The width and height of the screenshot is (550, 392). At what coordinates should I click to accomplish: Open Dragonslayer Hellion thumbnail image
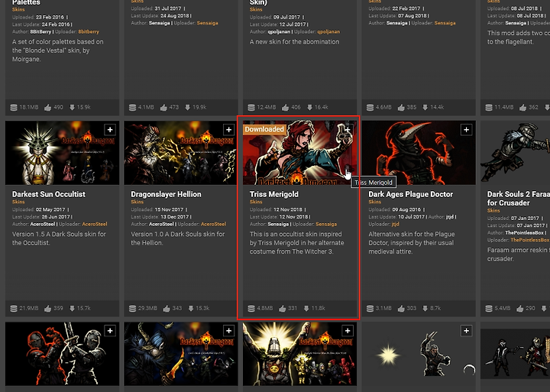[180, 153]
